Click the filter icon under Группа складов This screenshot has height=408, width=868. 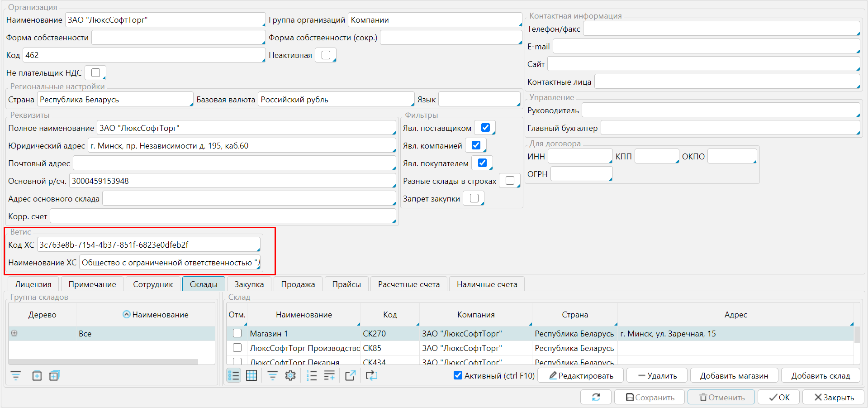click(16, 375)
